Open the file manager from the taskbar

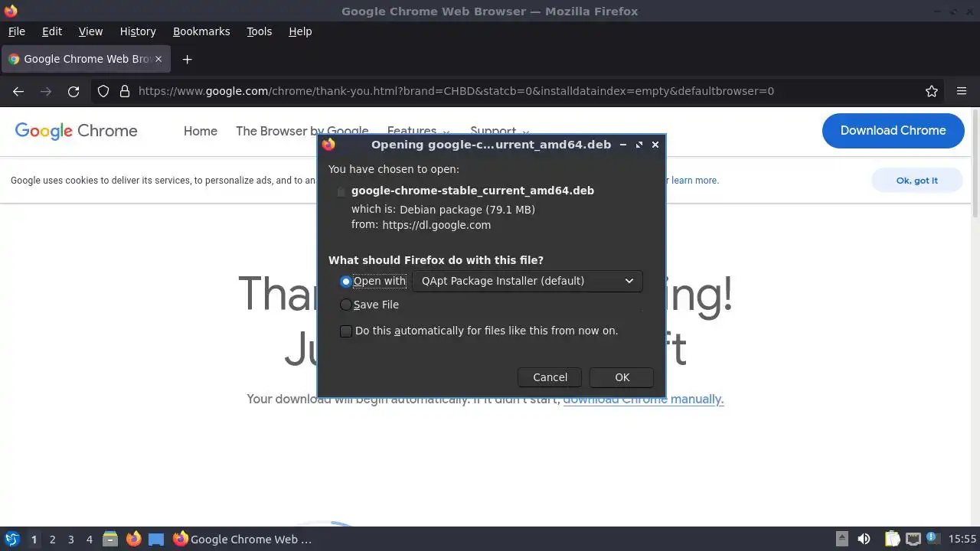coord(110,540)
